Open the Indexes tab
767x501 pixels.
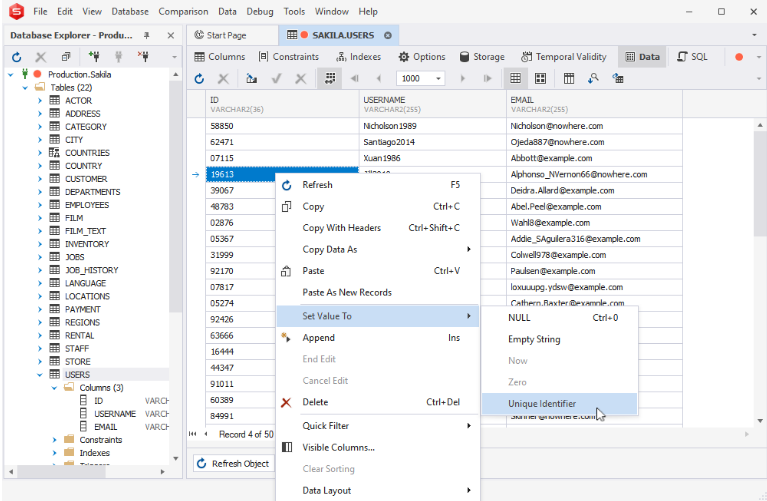[358, 57]
